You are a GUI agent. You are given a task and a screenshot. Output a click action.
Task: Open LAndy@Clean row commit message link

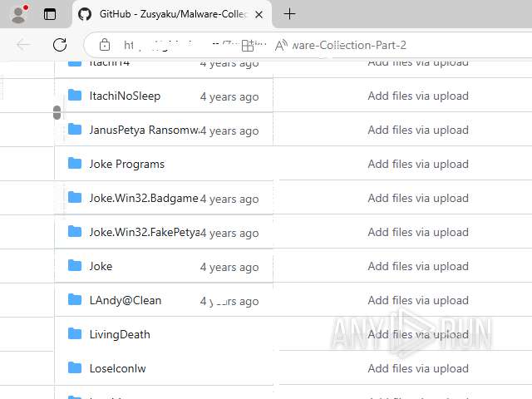point(418,300)
